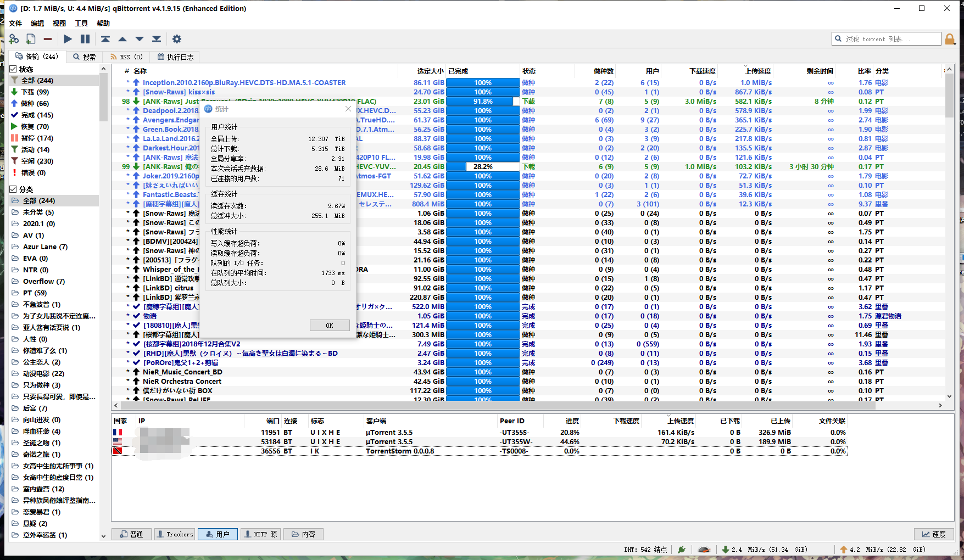
Task: Click DHT: 542 nodes status text
Action: coord(645,550)
